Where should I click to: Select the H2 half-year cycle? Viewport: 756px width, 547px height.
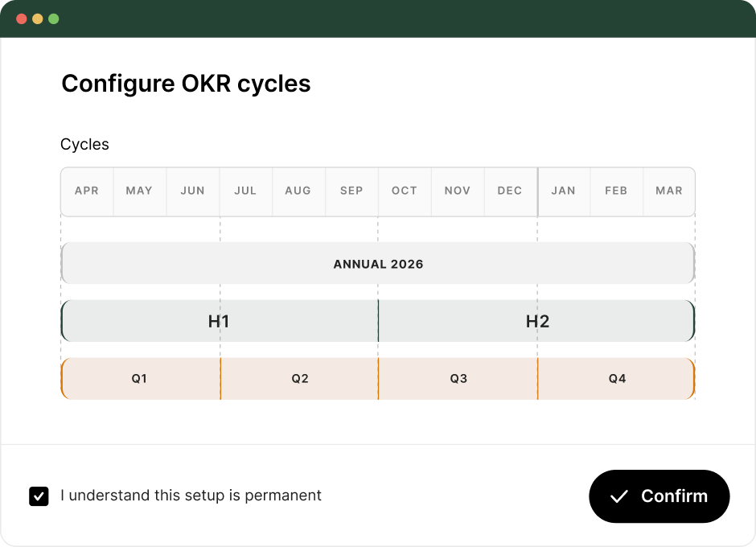[x=536, y=321]
